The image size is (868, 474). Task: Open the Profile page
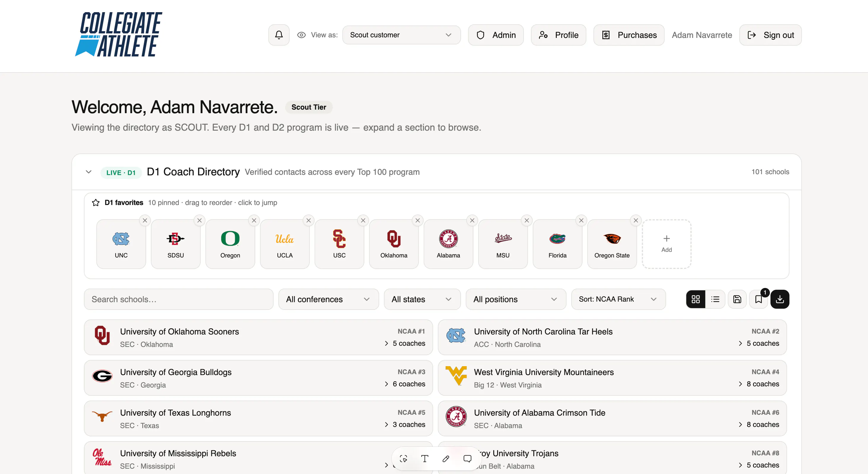tap(559, 35)
